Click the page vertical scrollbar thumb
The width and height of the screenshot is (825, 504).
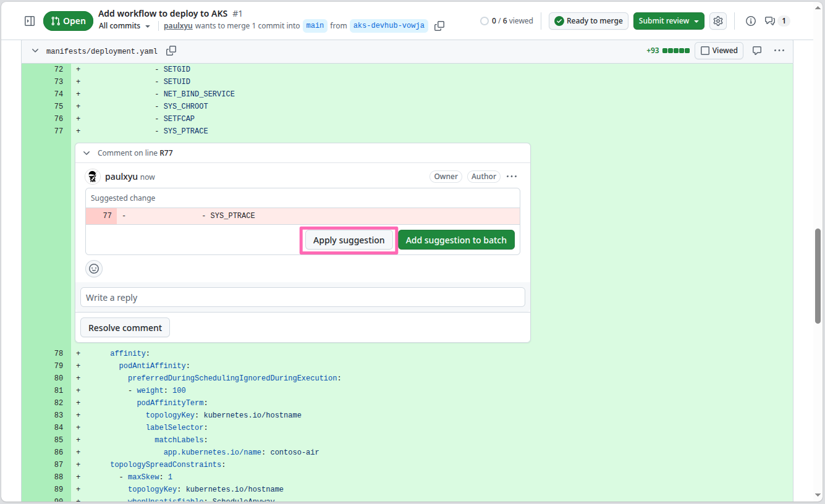[x=818, y=275]
